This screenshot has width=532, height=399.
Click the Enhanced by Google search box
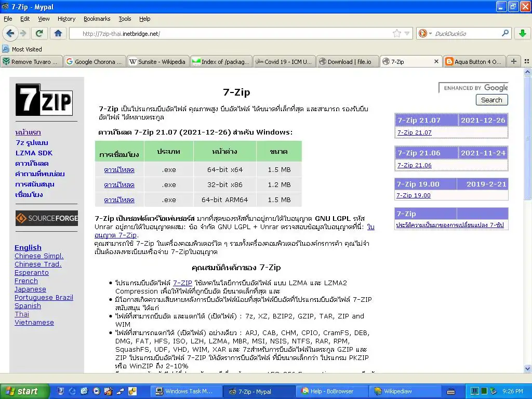[474, 87]
